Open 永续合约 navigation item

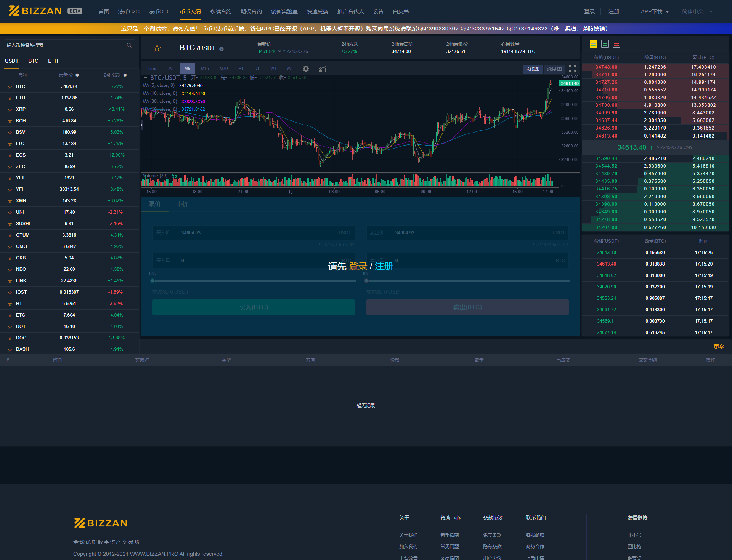pos(221,11)
